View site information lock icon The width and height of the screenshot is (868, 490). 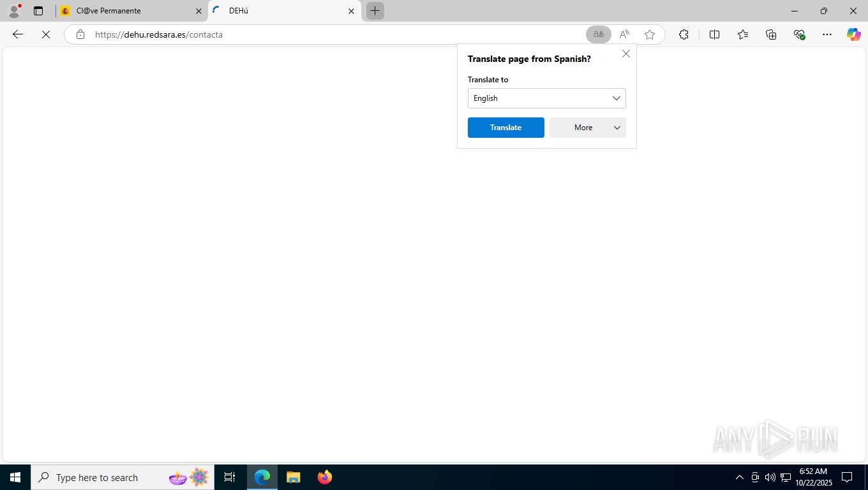tap(80, 34)
